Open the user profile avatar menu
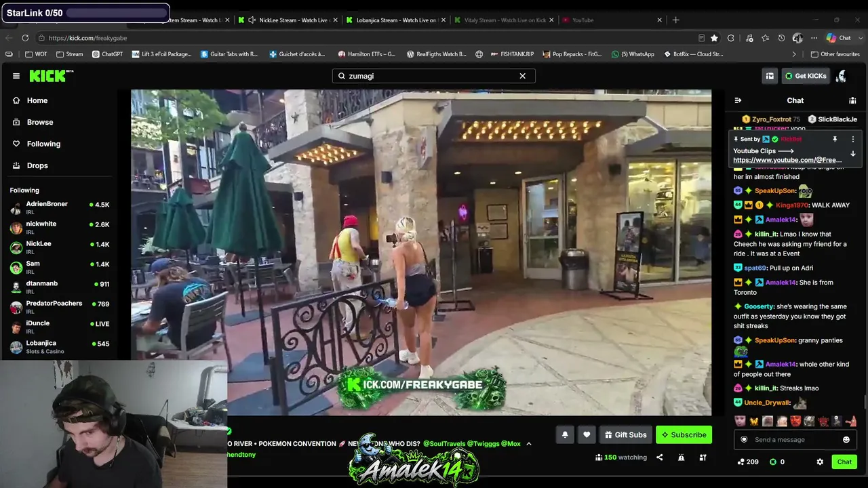The image size is (868, 488). [x=842, y=76]
